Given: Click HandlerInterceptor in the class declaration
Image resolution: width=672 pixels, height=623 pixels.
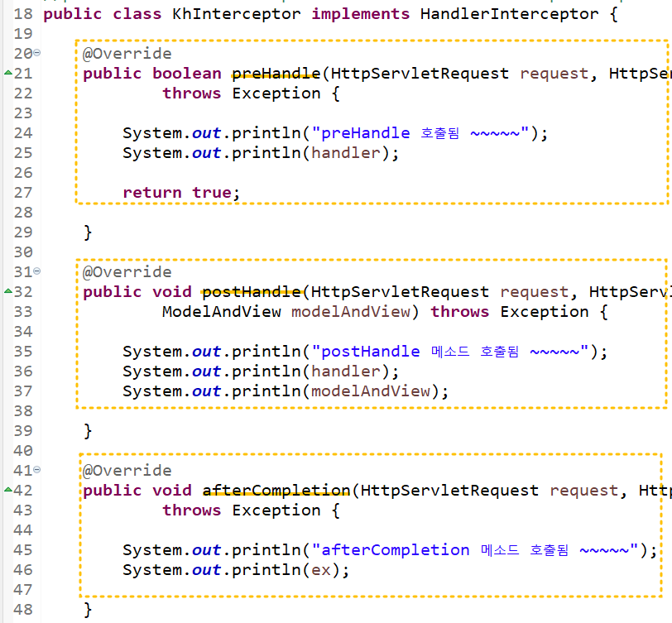Looking at the screenshot, I should [x=509, y=14].
